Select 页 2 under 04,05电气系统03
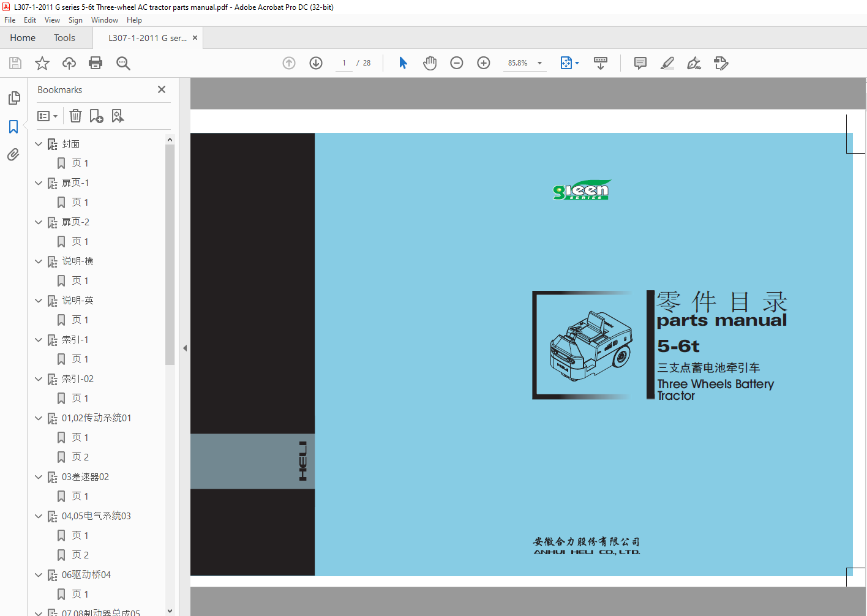The width and height of the screenshot is (867, 616). [80, 555]
